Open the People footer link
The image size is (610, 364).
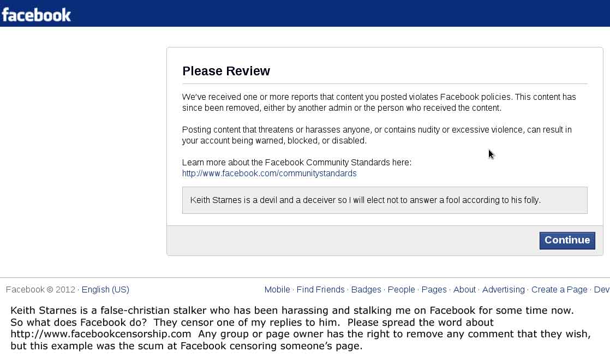[401, 290]
